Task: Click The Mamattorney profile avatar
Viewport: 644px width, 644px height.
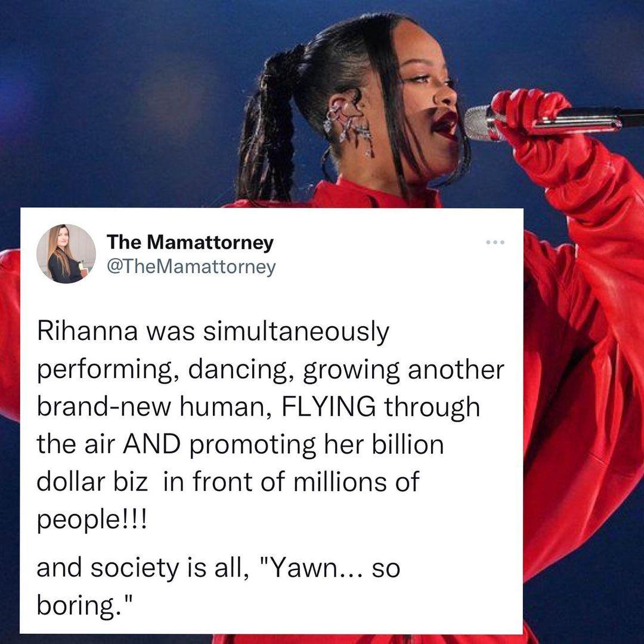Action: click(66, 254)
